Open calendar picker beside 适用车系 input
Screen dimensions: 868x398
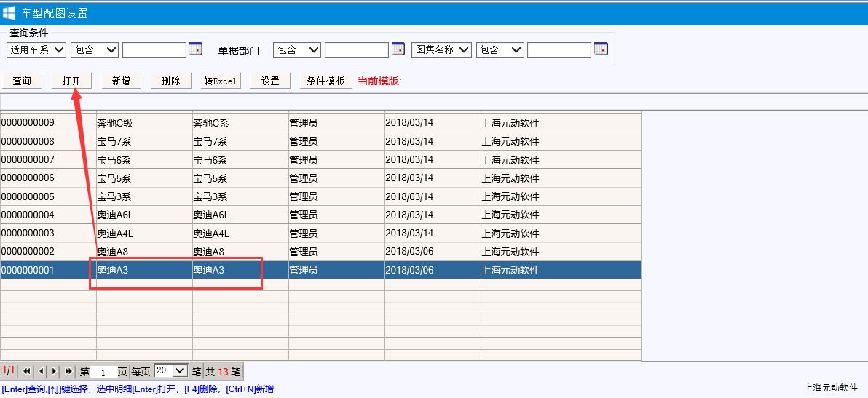[195, 49]
